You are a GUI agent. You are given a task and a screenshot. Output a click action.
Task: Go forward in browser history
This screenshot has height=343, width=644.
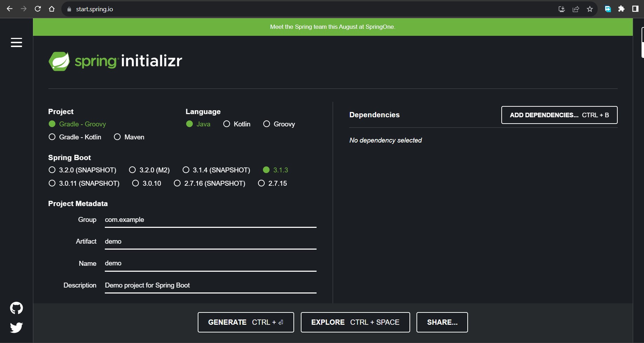[23, 9]
